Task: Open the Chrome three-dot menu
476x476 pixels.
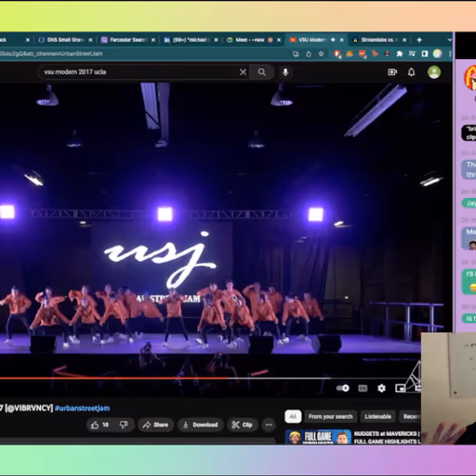Action: tap(450, 54)
